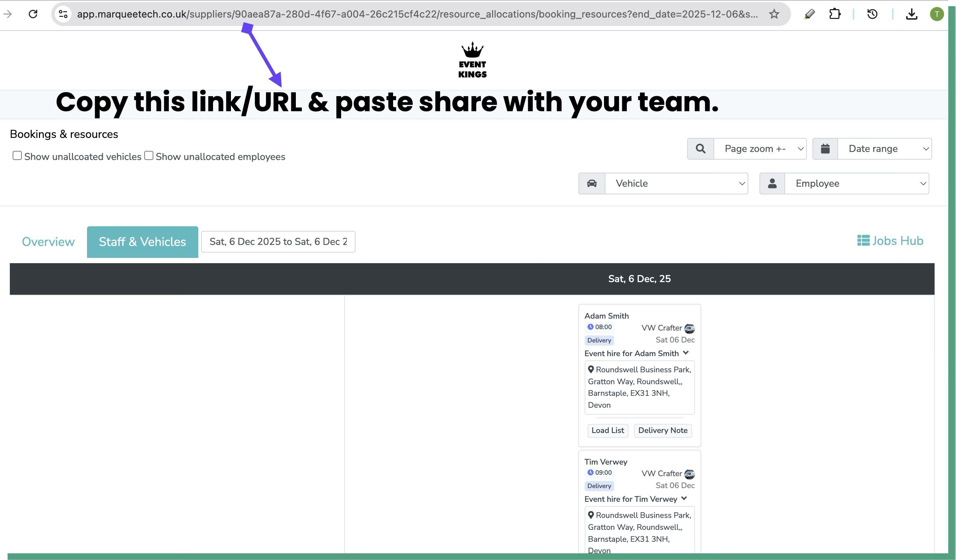Bookmark this page with the star icon

(774, 14)
